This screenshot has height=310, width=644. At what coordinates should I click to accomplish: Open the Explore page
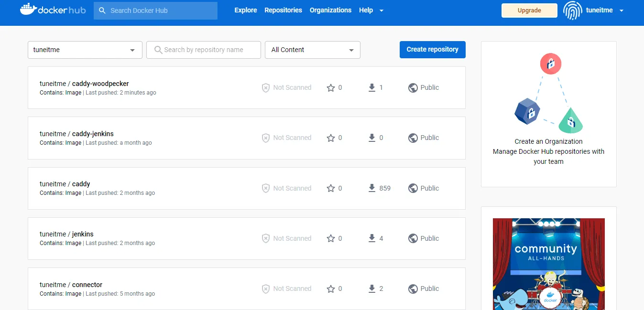point(246,10)
